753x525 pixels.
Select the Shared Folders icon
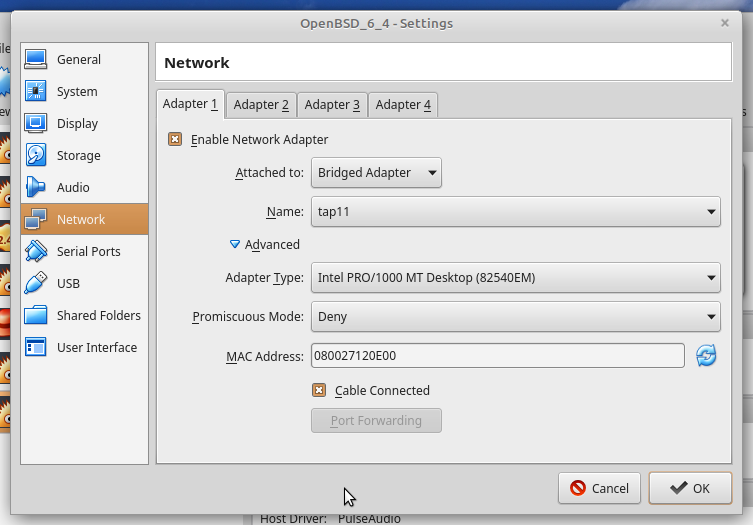pos(36,316)
